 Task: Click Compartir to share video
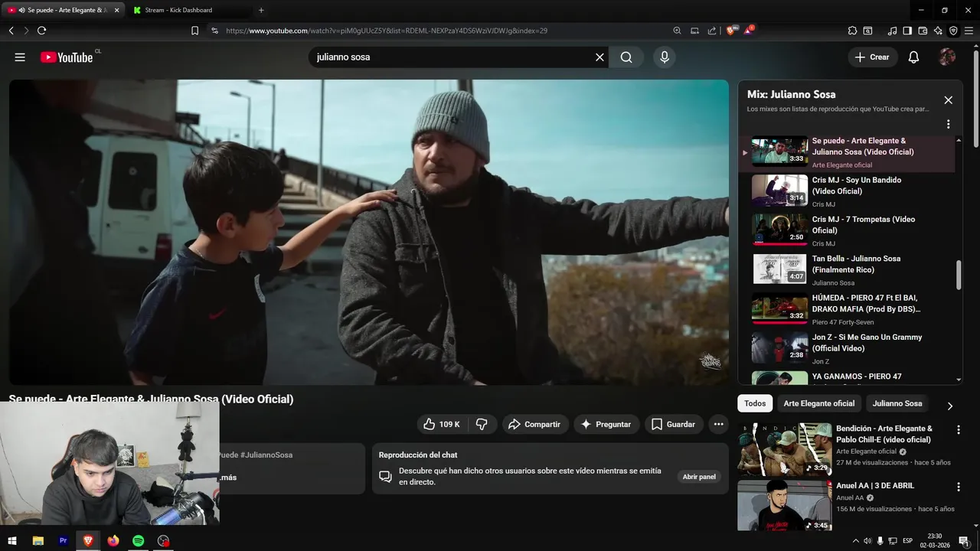[x=534, y=424]
